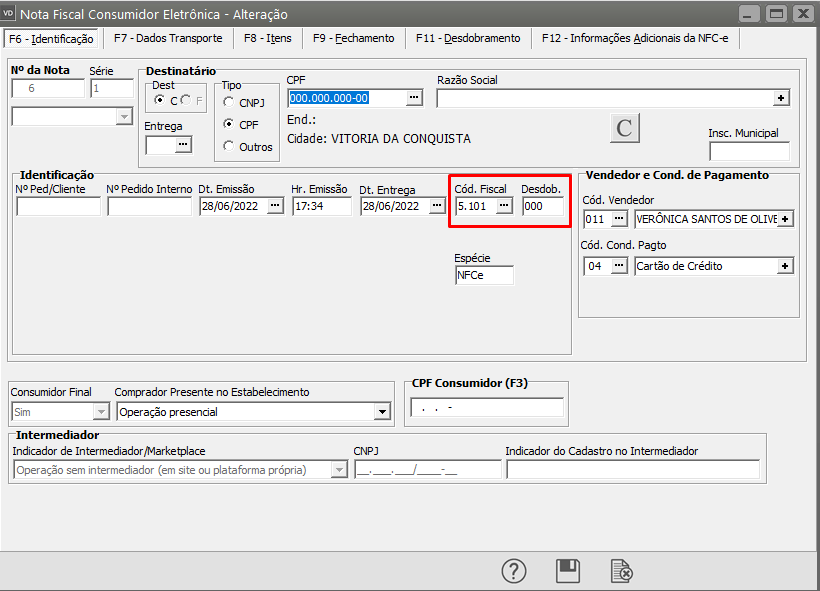Expand Cartão de Crédito plus button
820x591 pixels.
pyautogui.click(x=785, y=266)
